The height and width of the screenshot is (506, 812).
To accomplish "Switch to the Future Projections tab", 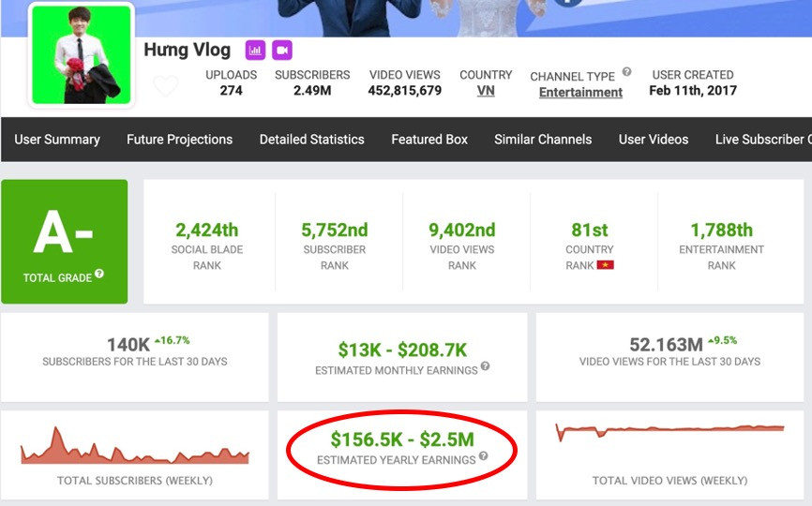I will tap(179, 140).
